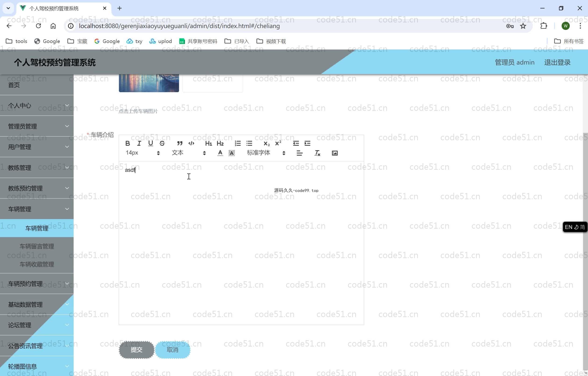Apply Heading 2 style
The image size is (588, 376).
[x=220, y=143]
